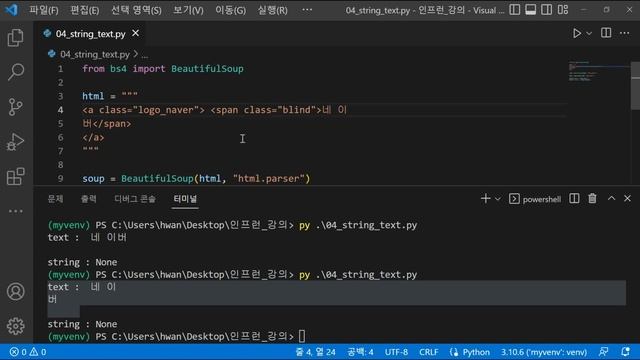
Task: Open the 선택 영역(S) menu
Action: tap(136, 10)
